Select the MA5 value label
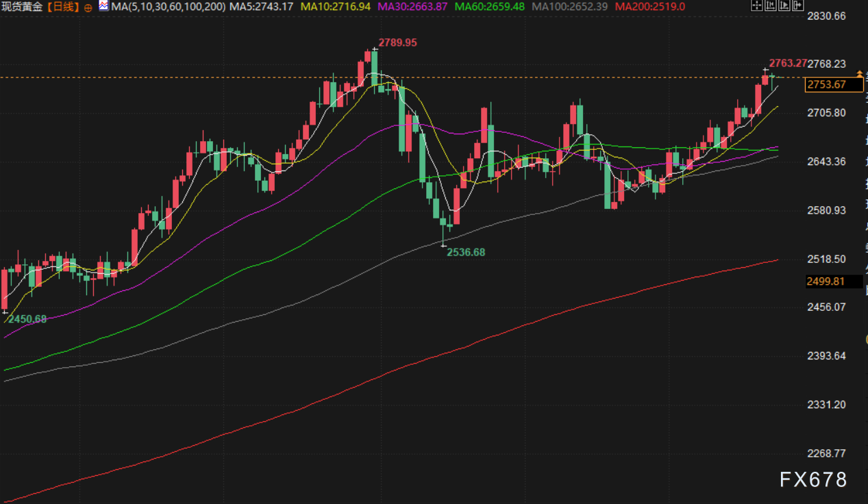This screenshot has width=868, height=504. (261, 8)
